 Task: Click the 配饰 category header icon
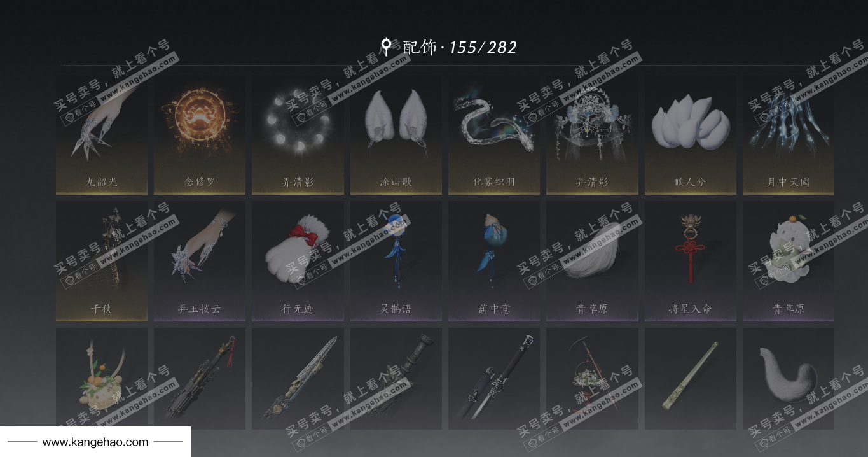(385, 47)
